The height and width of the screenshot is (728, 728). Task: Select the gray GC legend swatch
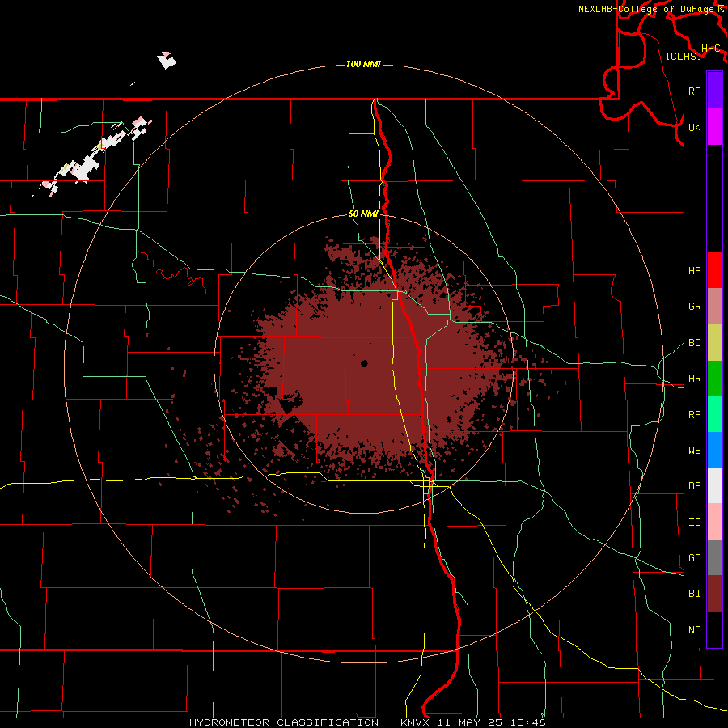714,557
